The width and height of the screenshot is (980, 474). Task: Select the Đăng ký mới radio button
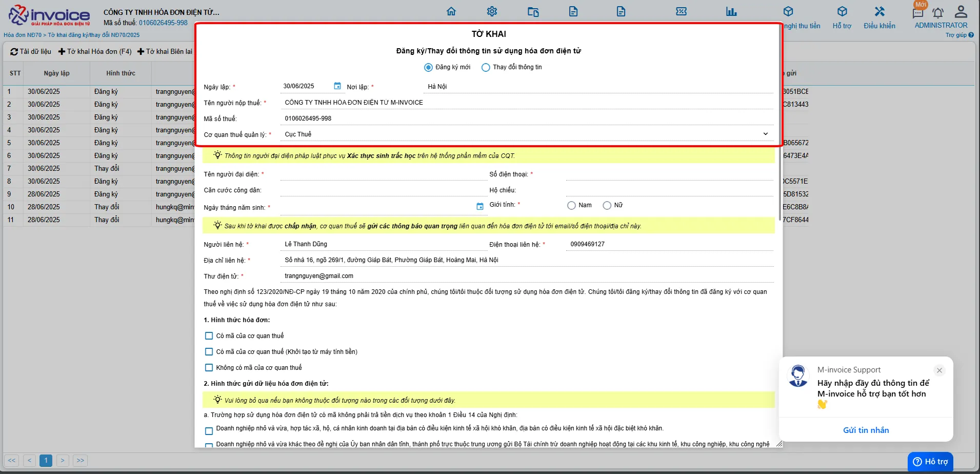tap(428, 67)
